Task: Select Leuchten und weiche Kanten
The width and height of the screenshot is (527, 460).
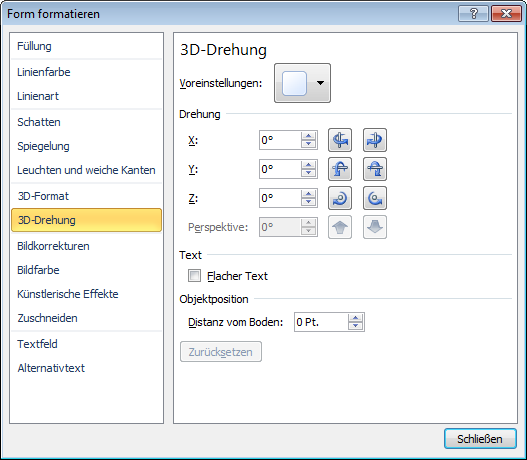Action: (x=86, y=170)
